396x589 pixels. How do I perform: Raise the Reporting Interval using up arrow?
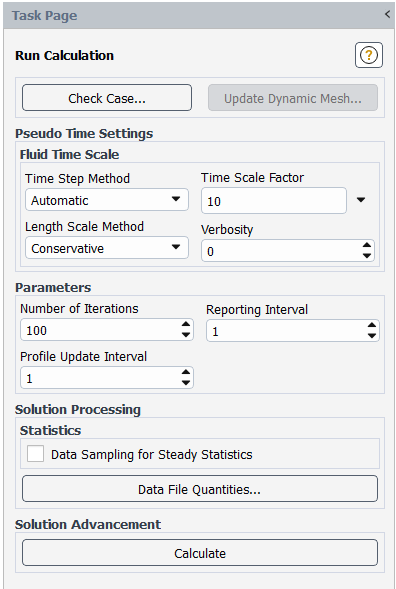[372, 325]
